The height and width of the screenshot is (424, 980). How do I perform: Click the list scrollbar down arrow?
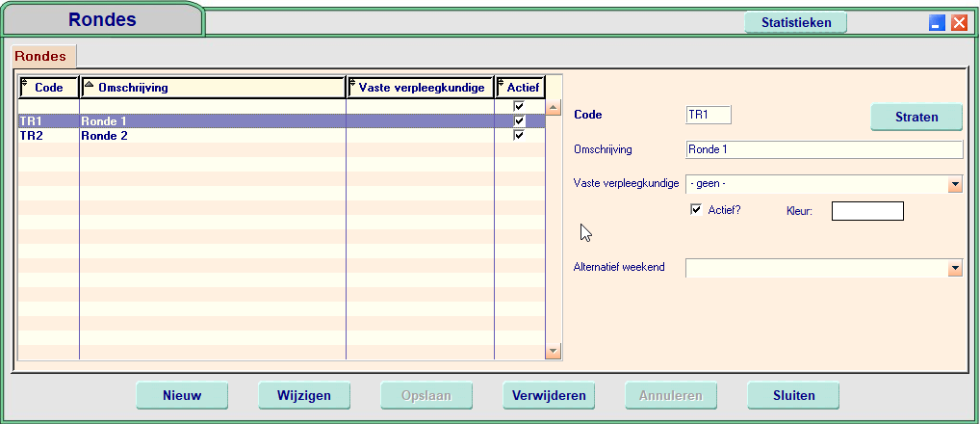coord(553,352)
